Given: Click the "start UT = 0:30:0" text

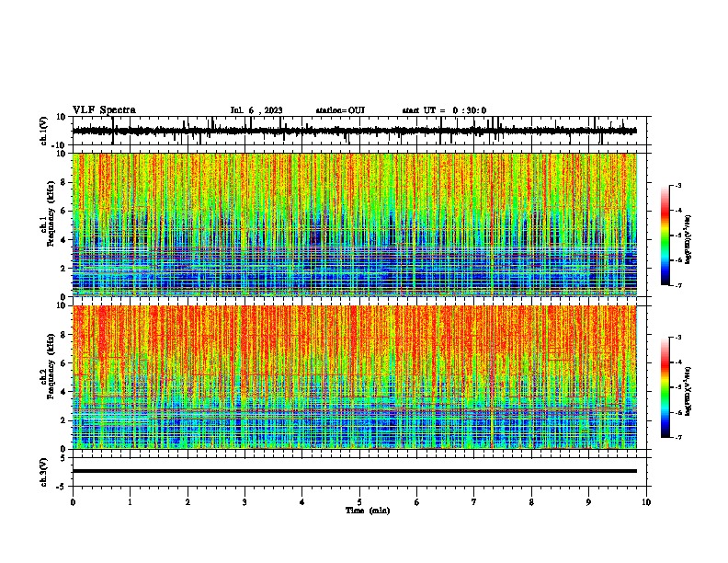Looking at the screenshot, I should (x=444, y=110).
